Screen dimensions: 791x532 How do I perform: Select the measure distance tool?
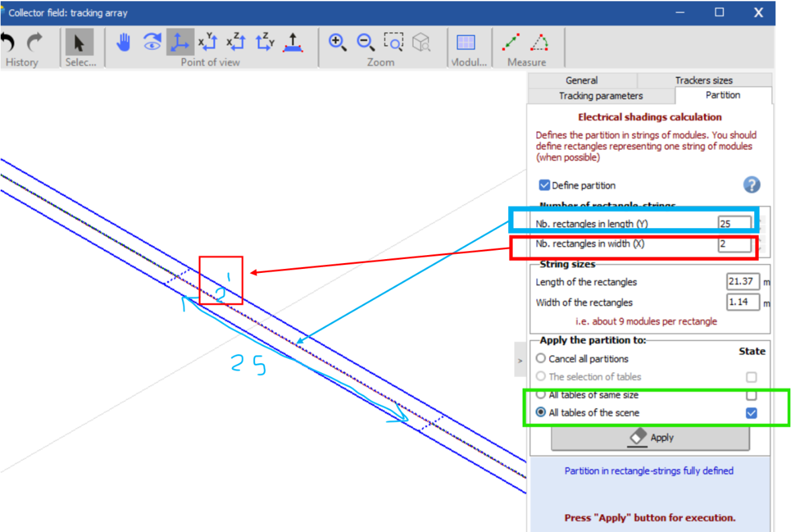click(x=512, y=43)
